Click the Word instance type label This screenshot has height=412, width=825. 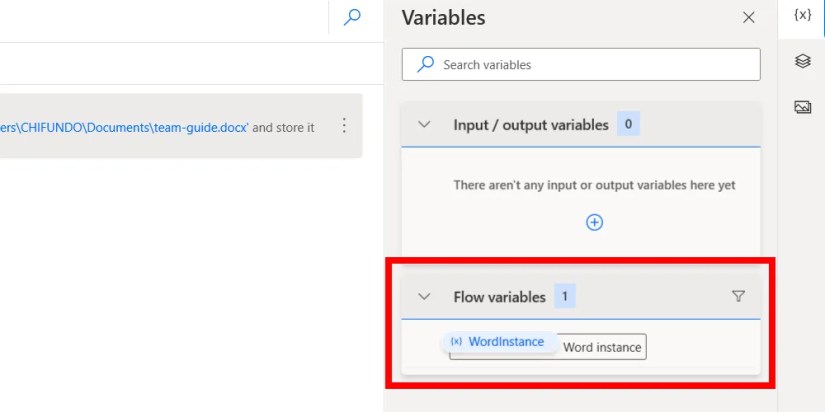[x=602, y=347]
